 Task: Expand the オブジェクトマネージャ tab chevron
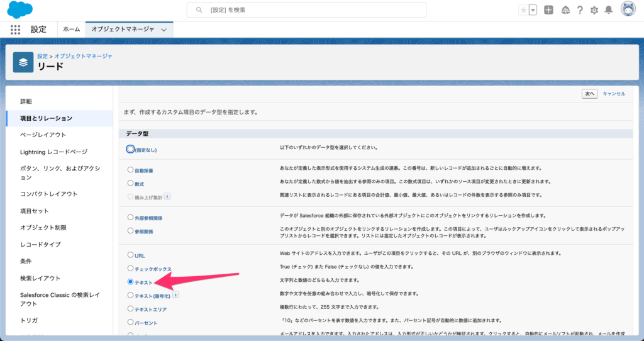coord(164,30)
